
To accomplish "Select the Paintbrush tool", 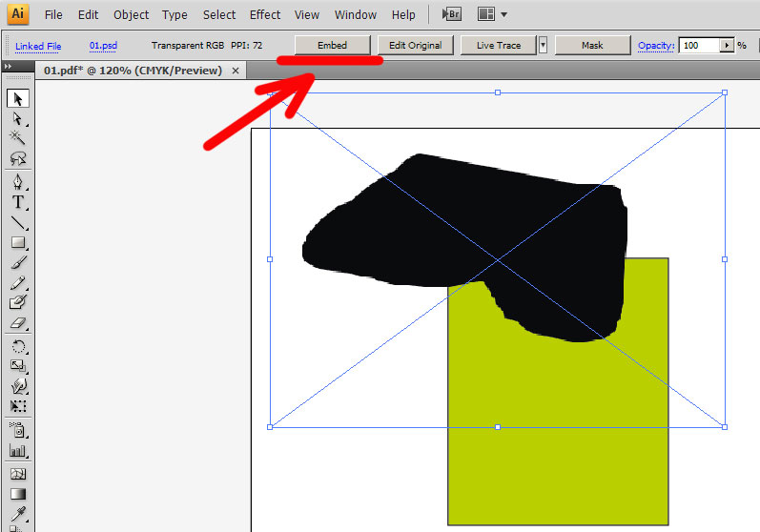I will [x=18, y=262].
